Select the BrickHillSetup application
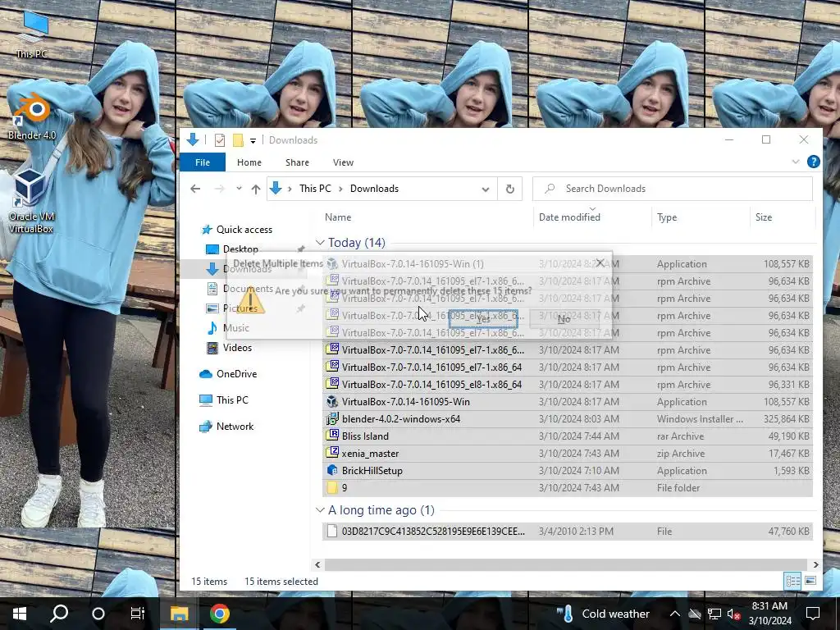 (568, 470)
